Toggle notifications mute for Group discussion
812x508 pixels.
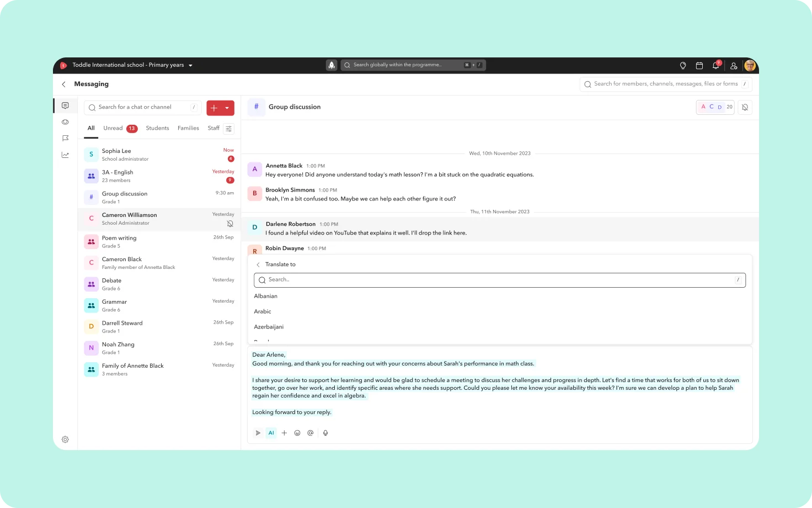tap(745, 107)
